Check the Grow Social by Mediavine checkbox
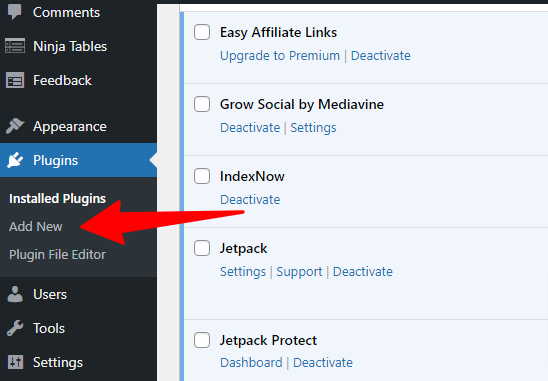The width and height of the screenshot is (548, 381). [x=202, y=104]
